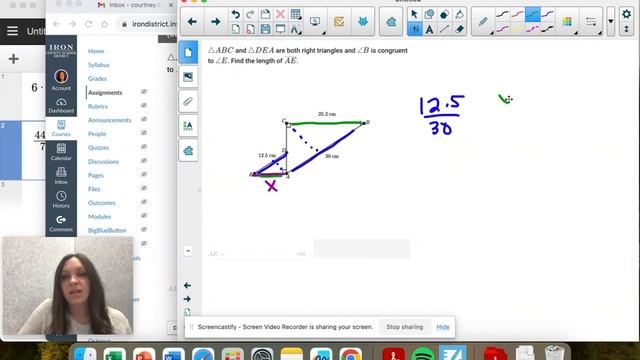Open the Assignments course link

tap(105, 93)
